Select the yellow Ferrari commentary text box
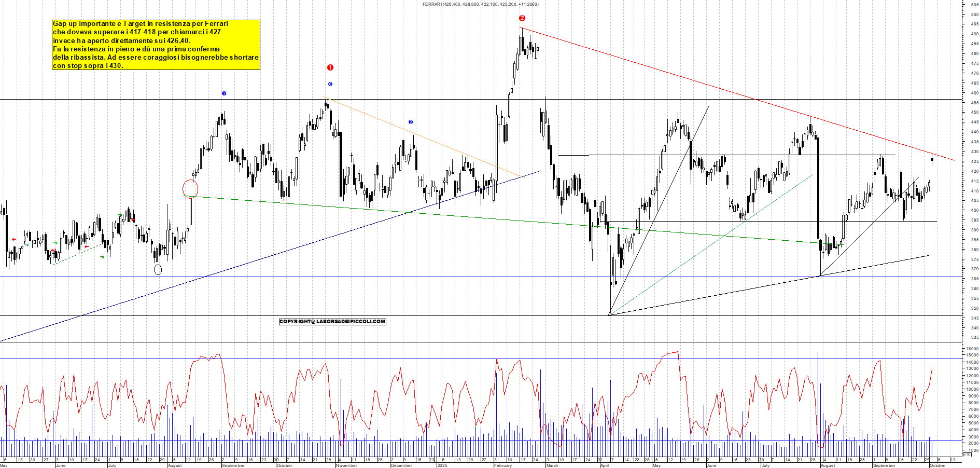Image resolution: width=980 pixels, height=468 pixels. point(156,45)
